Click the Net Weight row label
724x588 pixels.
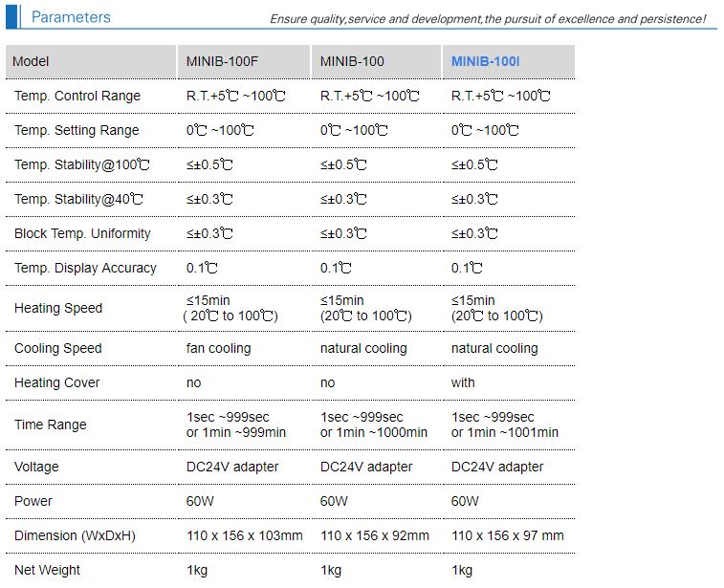[x=47, y=570]
